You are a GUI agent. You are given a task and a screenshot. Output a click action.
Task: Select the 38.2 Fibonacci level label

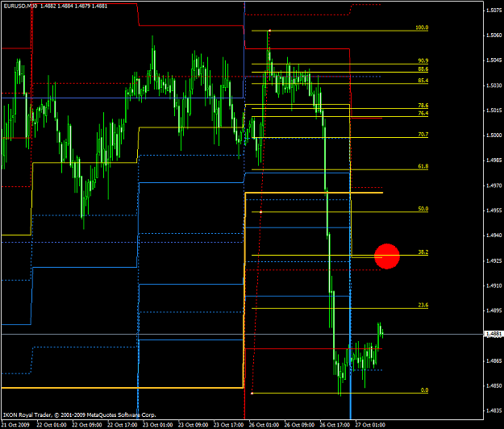pyautogui.click(x=423, y=252)
